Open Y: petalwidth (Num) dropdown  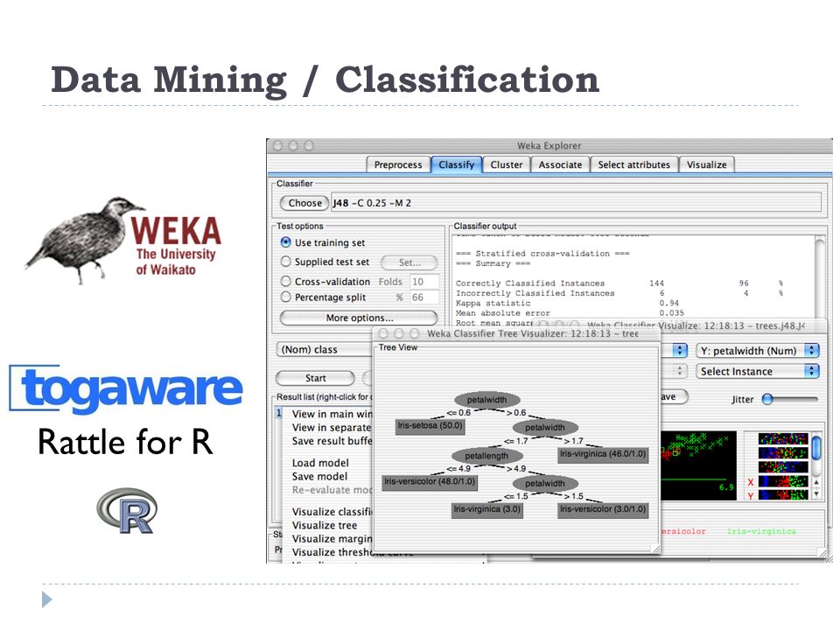click(758, 351)
